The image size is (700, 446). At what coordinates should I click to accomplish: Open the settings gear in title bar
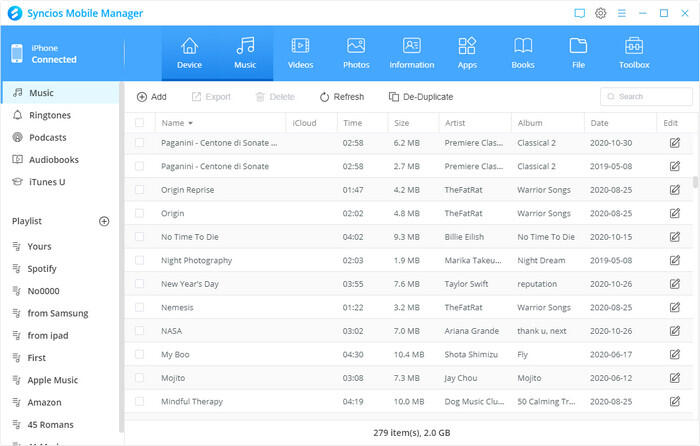[601, 13]
